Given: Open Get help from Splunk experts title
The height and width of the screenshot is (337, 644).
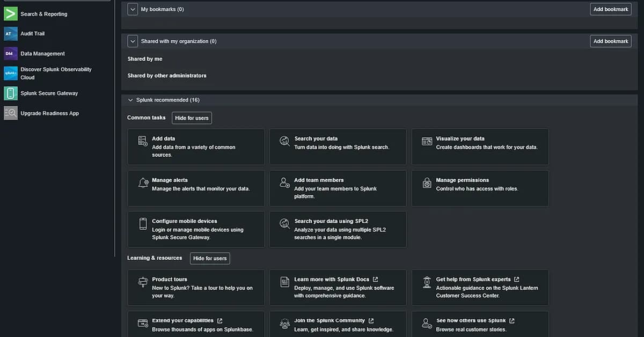Looking at the screenshot, I should point(474,280).
